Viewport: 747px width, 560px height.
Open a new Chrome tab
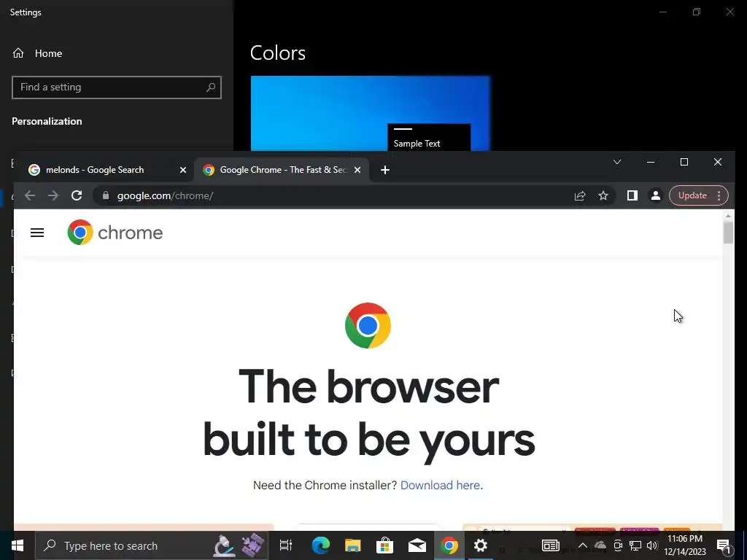(x=385, y=170)
